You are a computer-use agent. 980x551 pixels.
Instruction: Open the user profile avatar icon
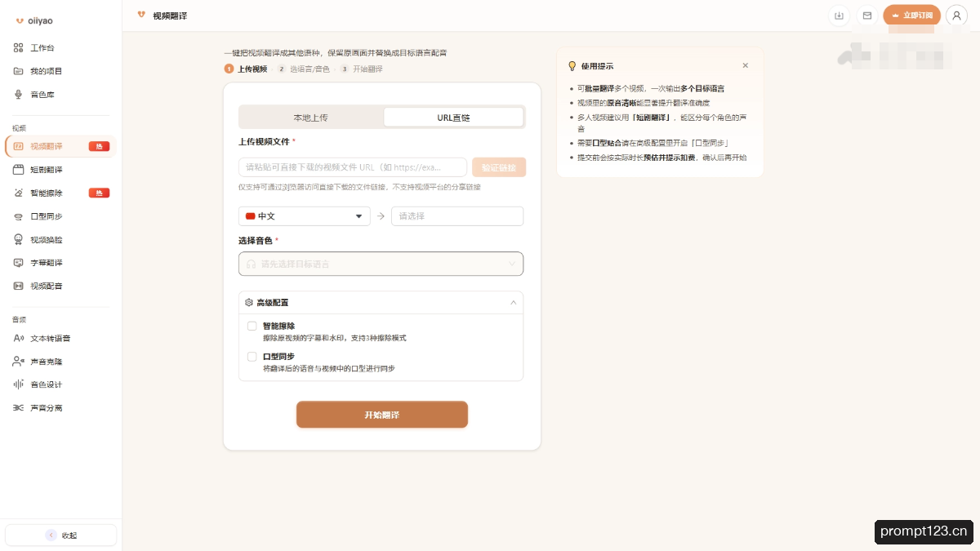click(956, 16)
